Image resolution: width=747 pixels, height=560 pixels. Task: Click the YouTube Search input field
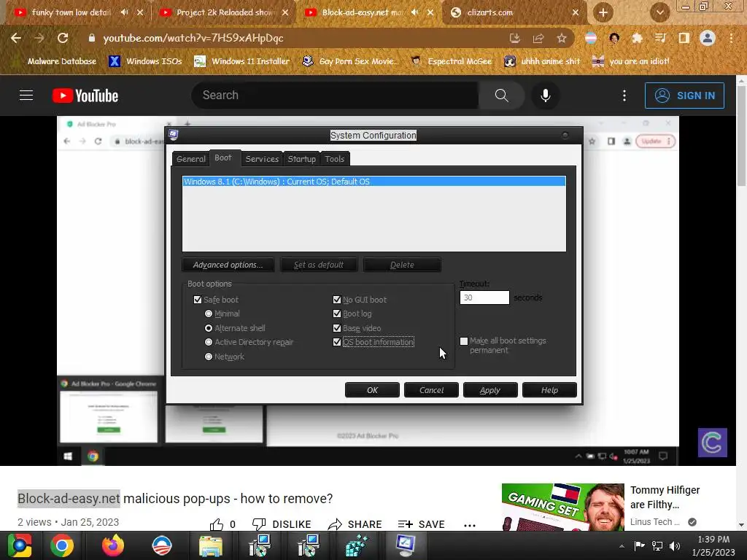335,96
